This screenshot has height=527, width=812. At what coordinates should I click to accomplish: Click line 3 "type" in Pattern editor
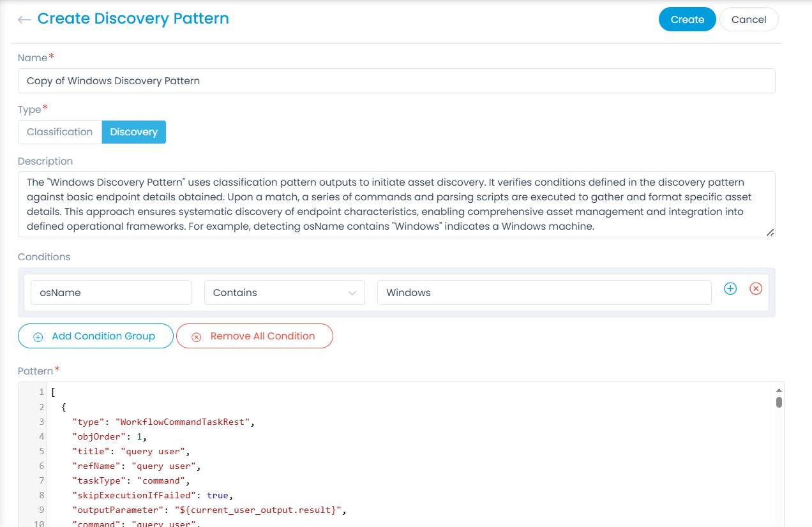[x=87, y=422]
